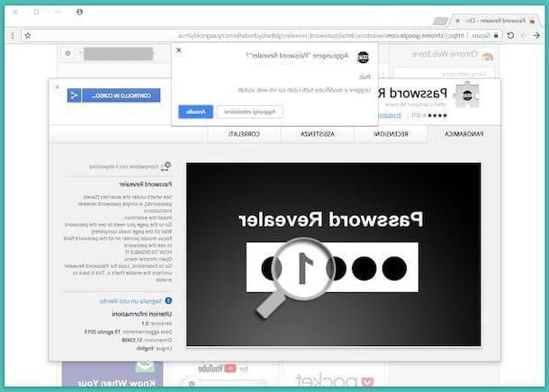Switch to the CORRELATI tab

click(x=244, y=134)
